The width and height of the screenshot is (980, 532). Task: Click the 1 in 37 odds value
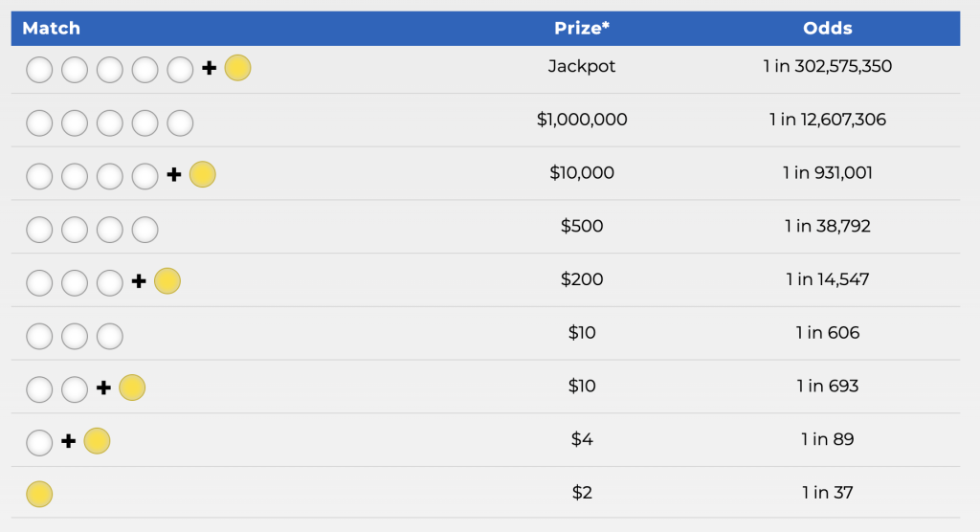point(828,493)
